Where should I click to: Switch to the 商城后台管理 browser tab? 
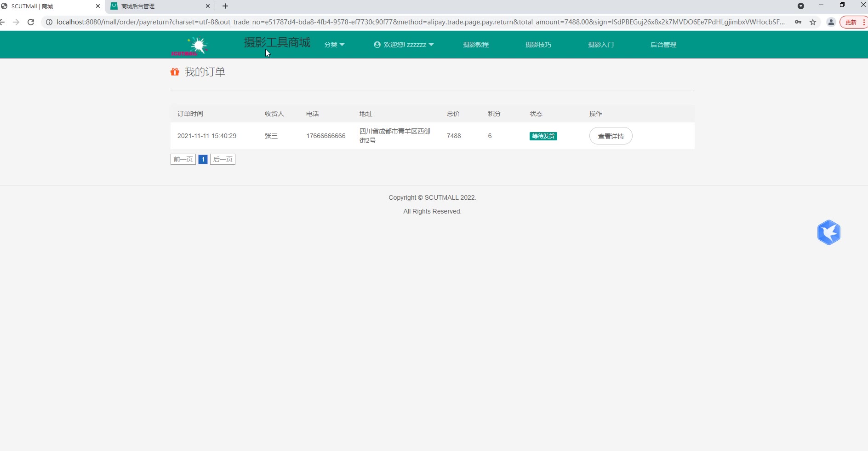coord(159,6)
